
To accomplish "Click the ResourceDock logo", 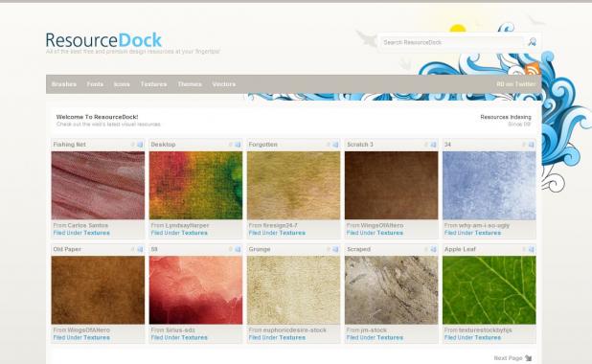I will point(103,40).
